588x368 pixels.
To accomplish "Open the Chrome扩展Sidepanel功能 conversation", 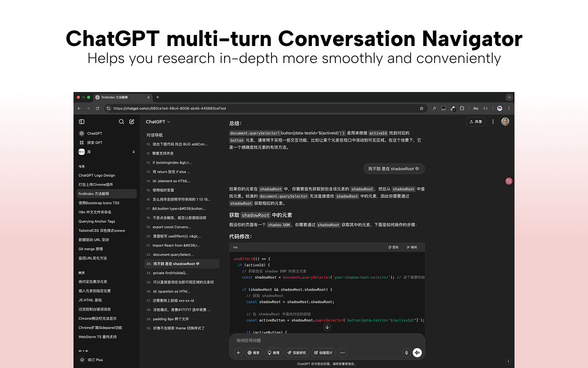I will click(107, 328).
